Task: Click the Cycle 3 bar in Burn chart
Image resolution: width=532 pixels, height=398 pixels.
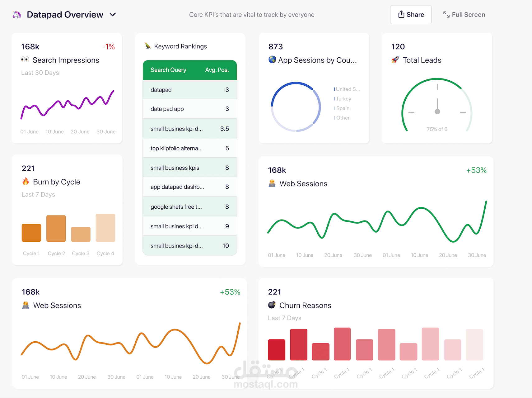Action: (x=81, y=234)
